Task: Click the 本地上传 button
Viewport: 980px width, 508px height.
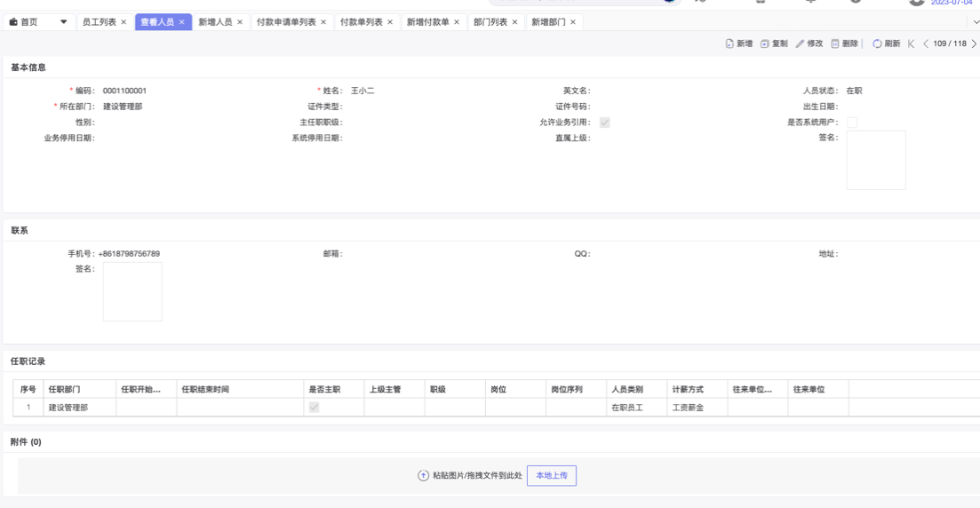Action: click(552, 476)
